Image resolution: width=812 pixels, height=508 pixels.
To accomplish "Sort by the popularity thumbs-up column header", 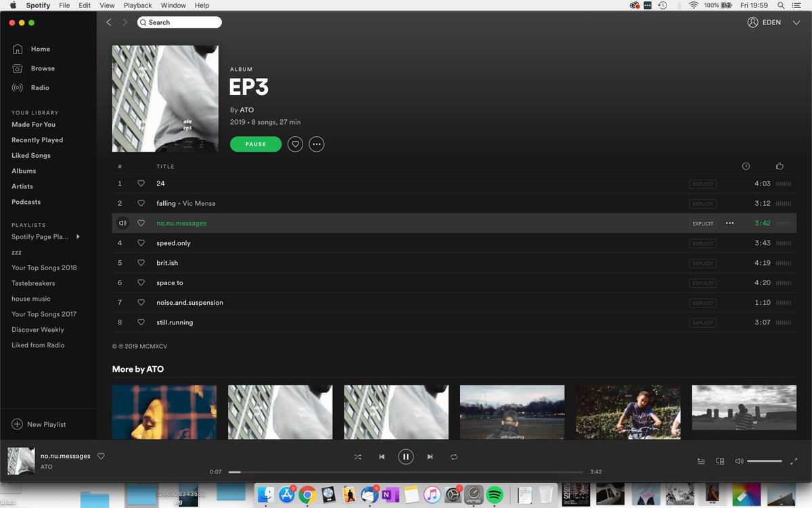I will 780,166.
